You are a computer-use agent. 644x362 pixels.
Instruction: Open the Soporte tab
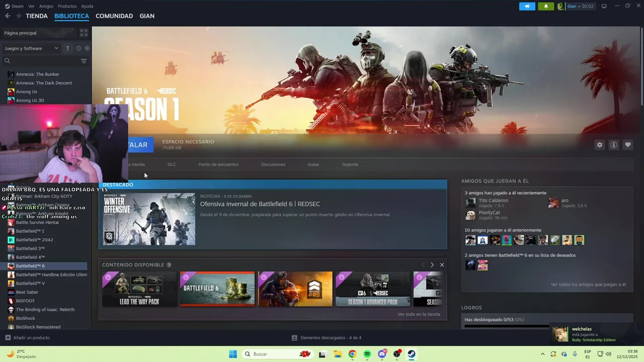point(350,164)
